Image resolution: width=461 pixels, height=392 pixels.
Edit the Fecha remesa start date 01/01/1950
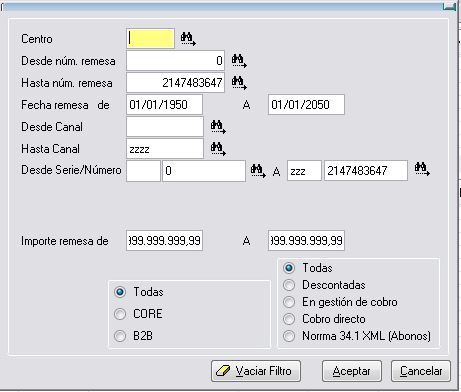tap(165, 105)
